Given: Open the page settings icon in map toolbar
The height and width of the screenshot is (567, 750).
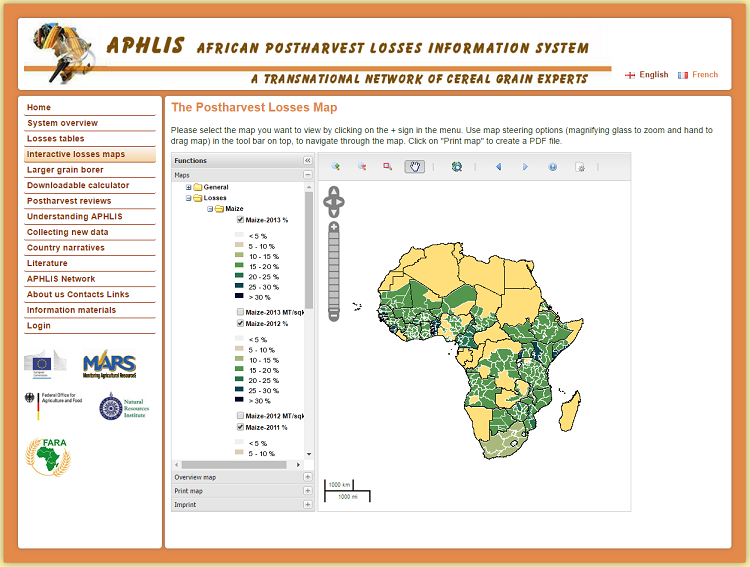Looking at the screenshot, I should 580,167.
